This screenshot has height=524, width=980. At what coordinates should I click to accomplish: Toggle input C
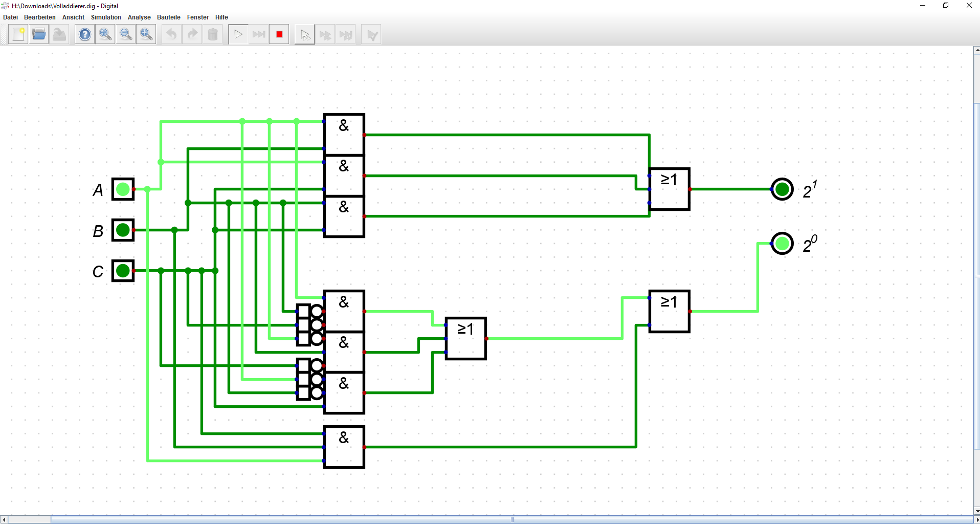(123, 271)
